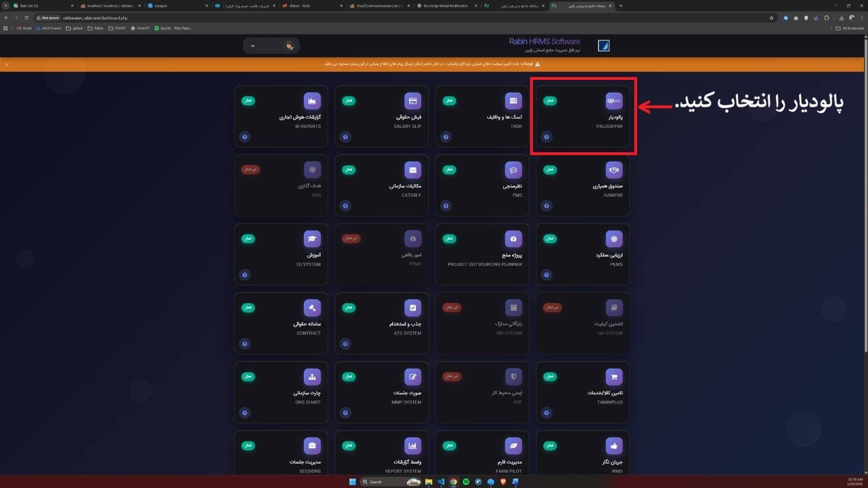The image size is (868, 488).
Task: Click the Rabin HRMS logo in header
Action: coord(604,46)
